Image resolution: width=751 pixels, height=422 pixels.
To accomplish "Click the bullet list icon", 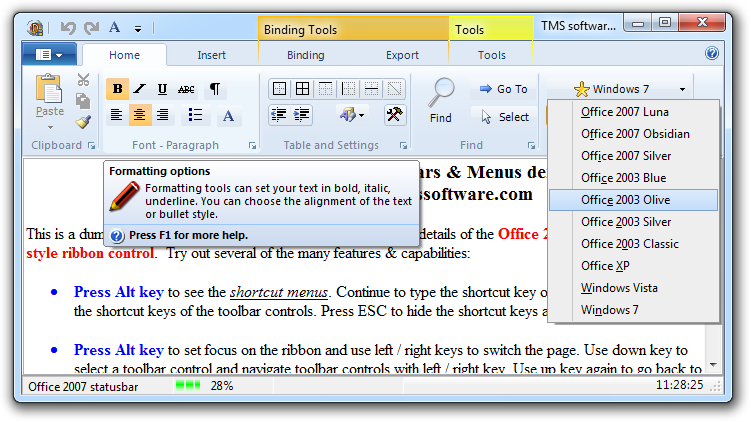I will [196, 115].
